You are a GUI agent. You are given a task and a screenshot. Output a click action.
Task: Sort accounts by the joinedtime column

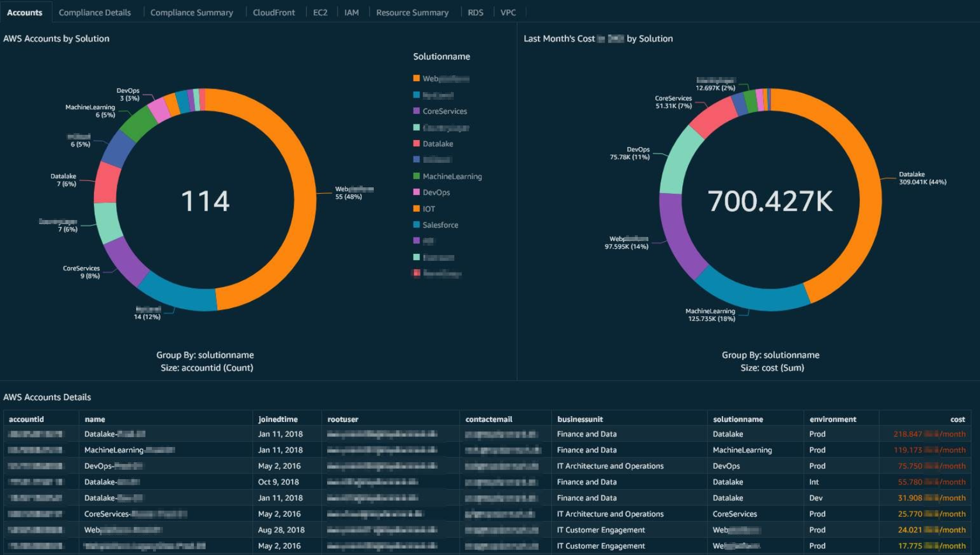[x=279, y=418]
